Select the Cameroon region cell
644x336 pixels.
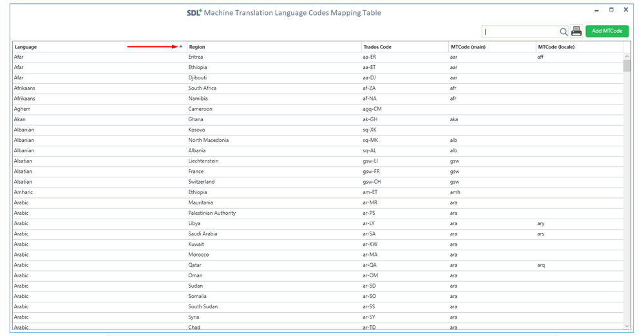pos(200,109)
